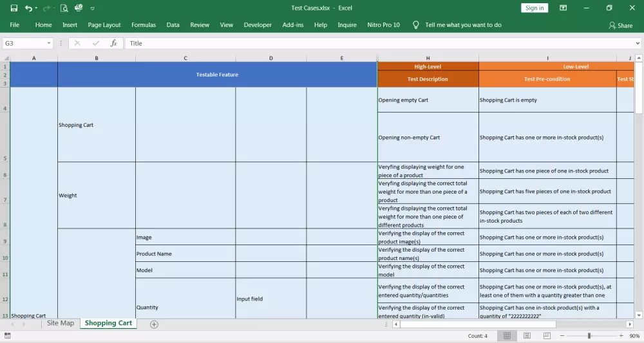Switch to Page Layout view

pos(527,336)
